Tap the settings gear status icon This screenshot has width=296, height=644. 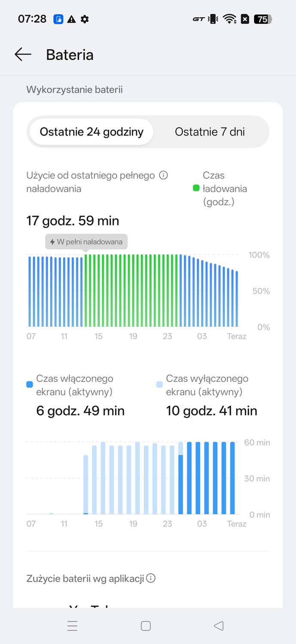point(85,19)
